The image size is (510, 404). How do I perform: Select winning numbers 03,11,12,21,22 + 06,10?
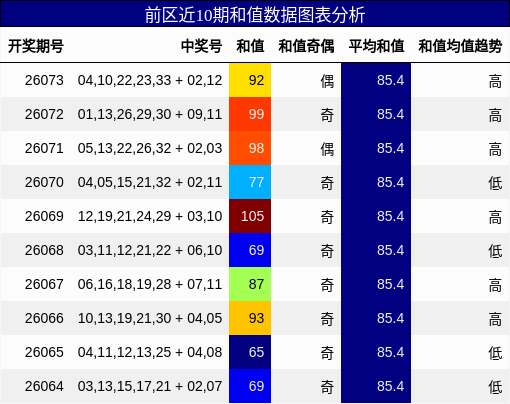coord(150,250)
